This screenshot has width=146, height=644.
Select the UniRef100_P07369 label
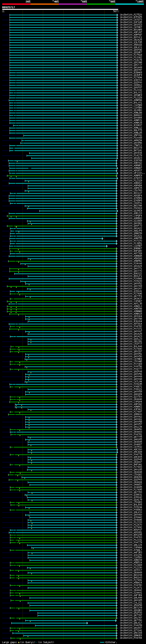coord(131,364)
